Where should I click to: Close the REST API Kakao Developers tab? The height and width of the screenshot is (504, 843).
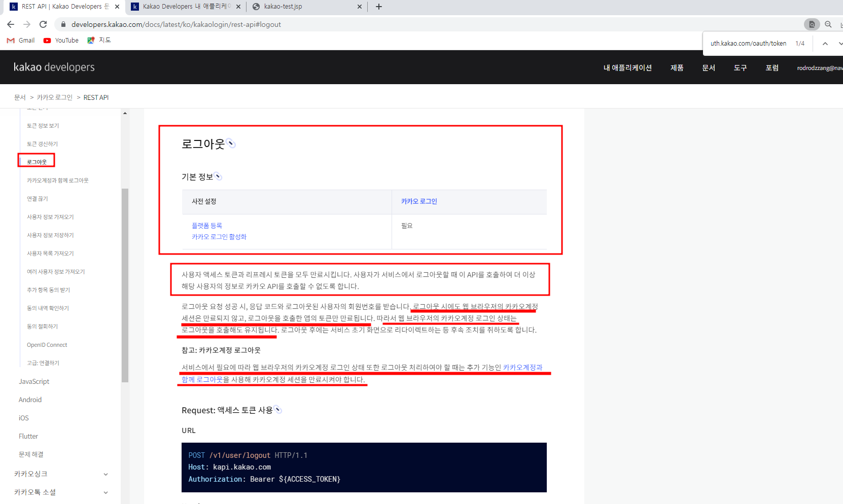(117, 7)
